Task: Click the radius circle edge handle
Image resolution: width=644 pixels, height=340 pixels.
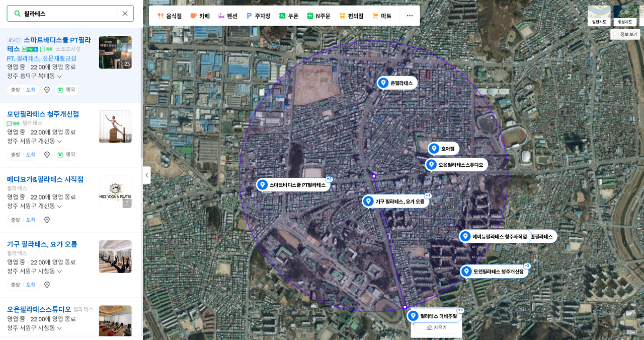Action: [405, 307]
